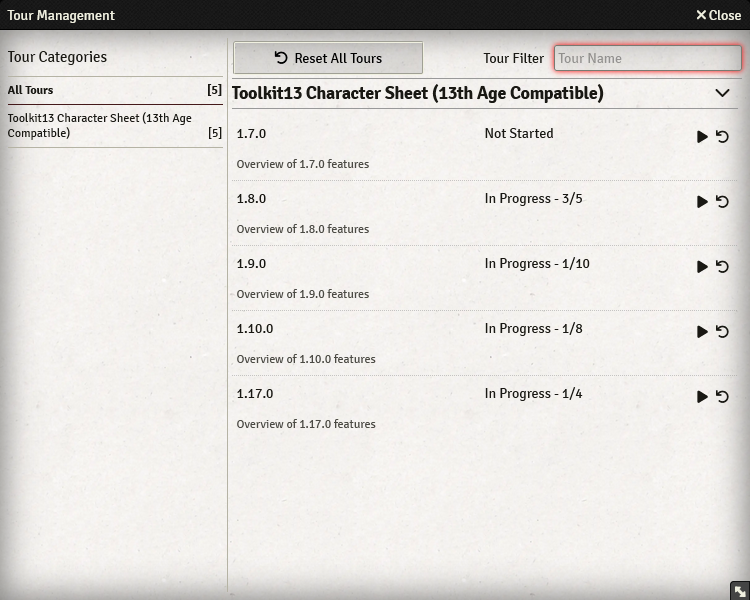Click the In Progress - 1/4 status
The width and height of the screenshot is (750, 600).
[x=533, y=394]
